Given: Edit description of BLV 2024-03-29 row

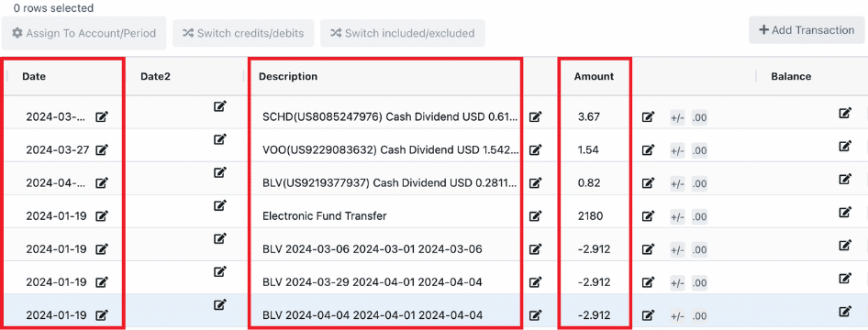Looking at the screenshot, I should pos(535,282).
